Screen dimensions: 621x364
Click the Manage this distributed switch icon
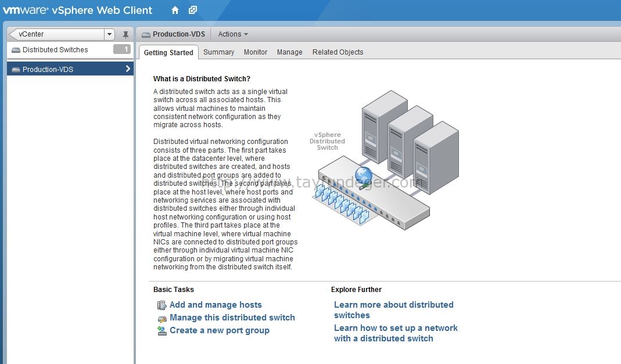click(x=162, y=318)
